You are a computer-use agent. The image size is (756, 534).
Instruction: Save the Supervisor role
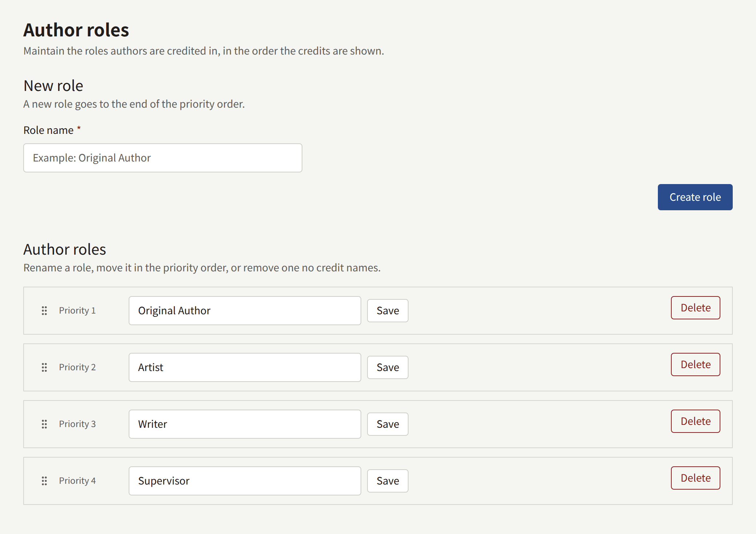388,481
